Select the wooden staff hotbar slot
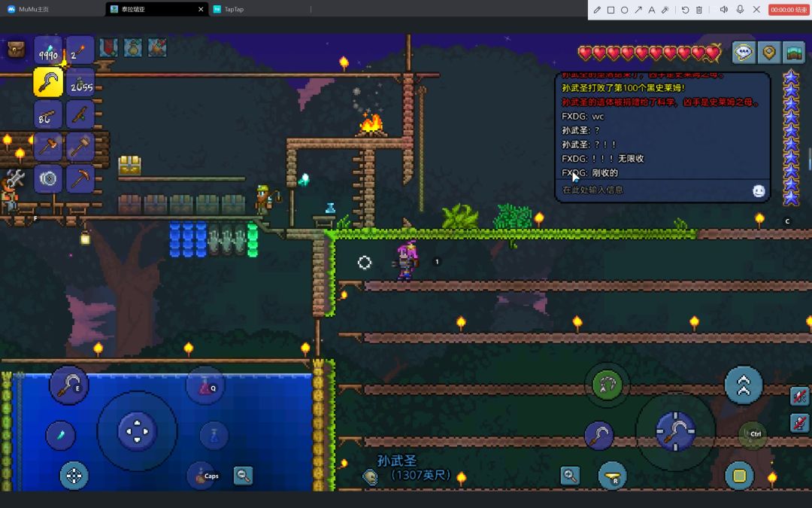Image resolution: width=812 pixels, height=508 pixels. (80, 114)
